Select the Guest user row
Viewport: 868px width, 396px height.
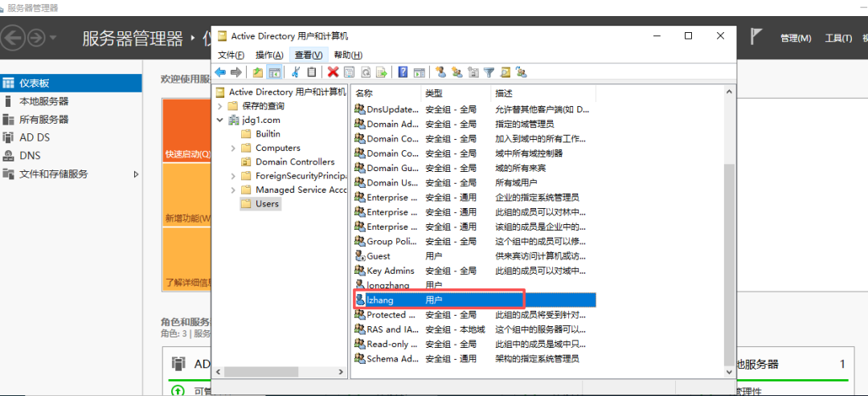tap(474, 256)
